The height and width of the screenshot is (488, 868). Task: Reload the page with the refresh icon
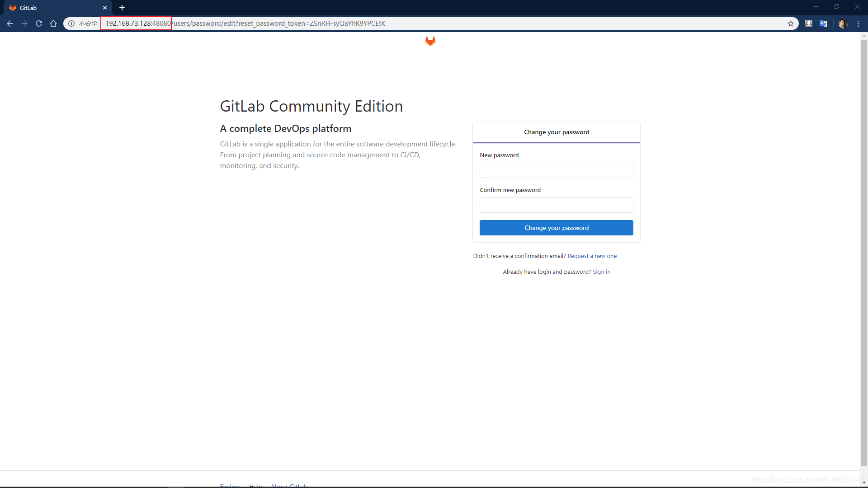[39, 23]
